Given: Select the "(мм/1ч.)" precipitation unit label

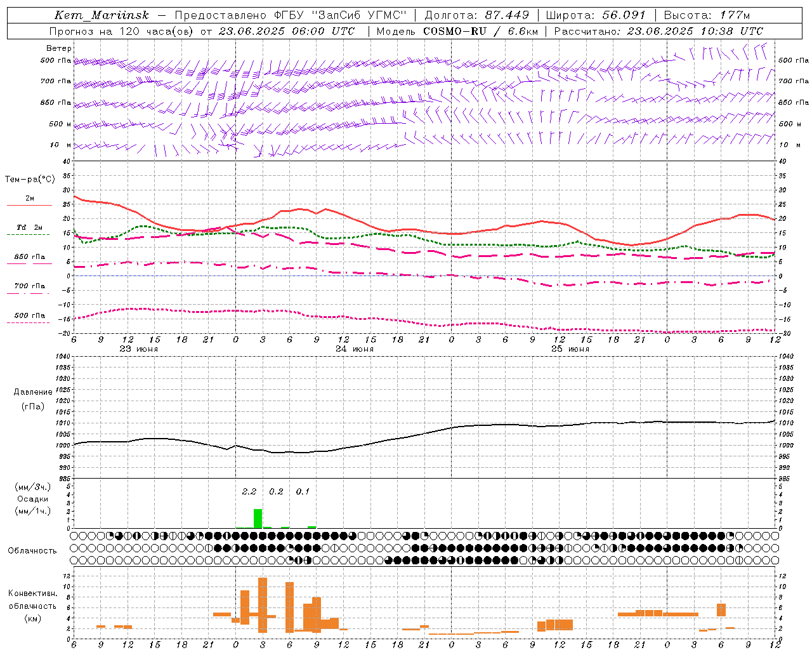Looking at the screenshot, I should pyautogui.click(x=33, y=511).
